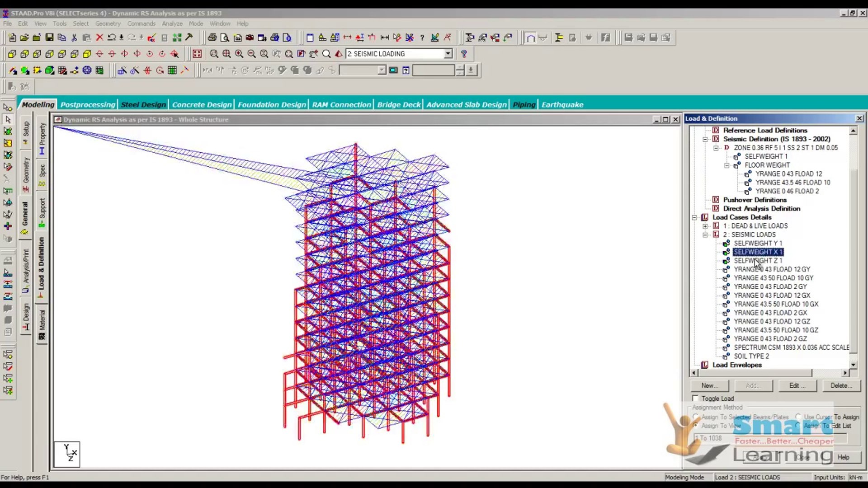Click the Delete... button
Screen dimensions: 868x488
[x=841, y=385]
